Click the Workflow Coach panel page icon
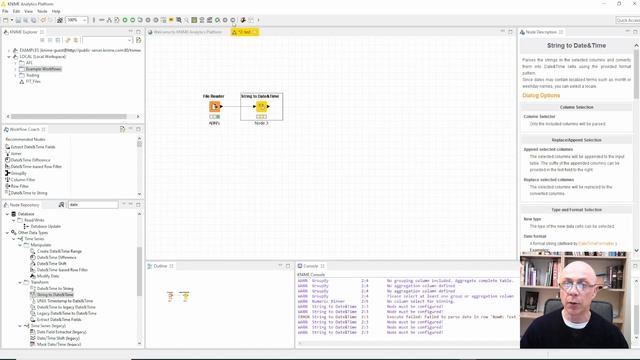 point(122,129)
